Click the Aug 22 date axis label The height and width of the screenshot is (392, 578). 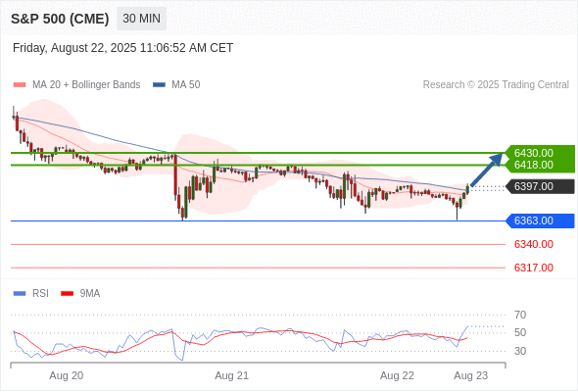click(397, 375)
